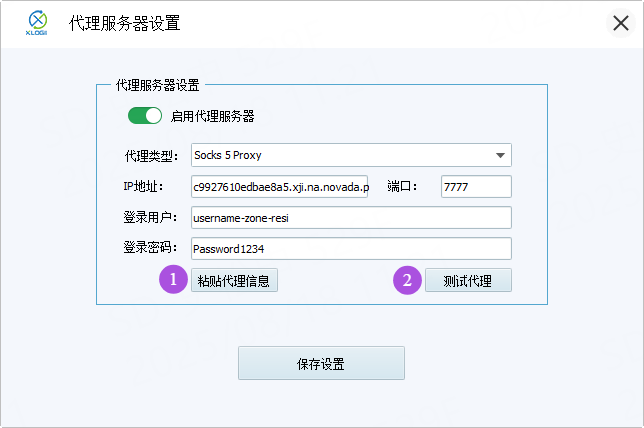The image size is (644, 428).
Task: Click the purple number 1 badge
Action: (x=173, y=280)
